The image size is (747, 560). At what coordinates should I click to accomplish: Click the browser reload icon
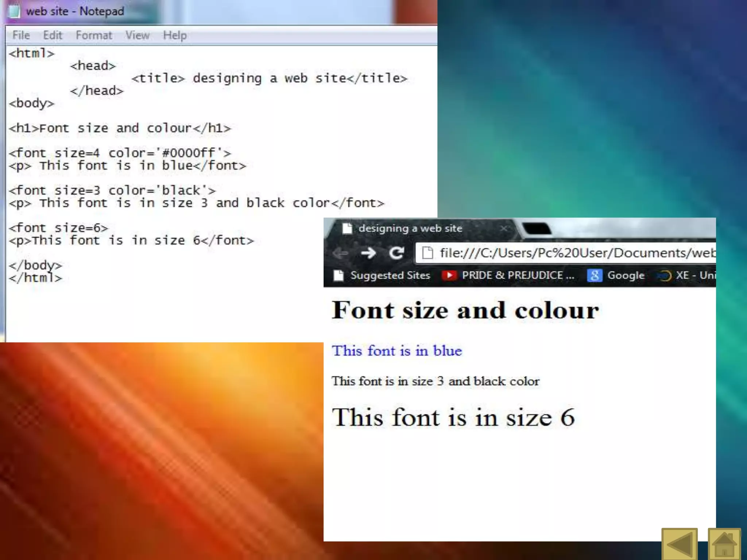pyautogui.click(x=396, y=253)
